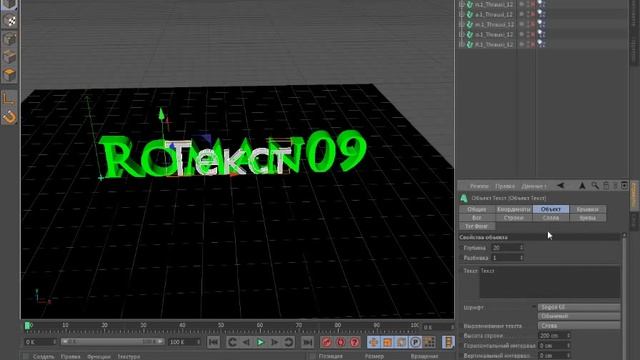Toggle point-level animation dotted grid icon

[429, 342]
